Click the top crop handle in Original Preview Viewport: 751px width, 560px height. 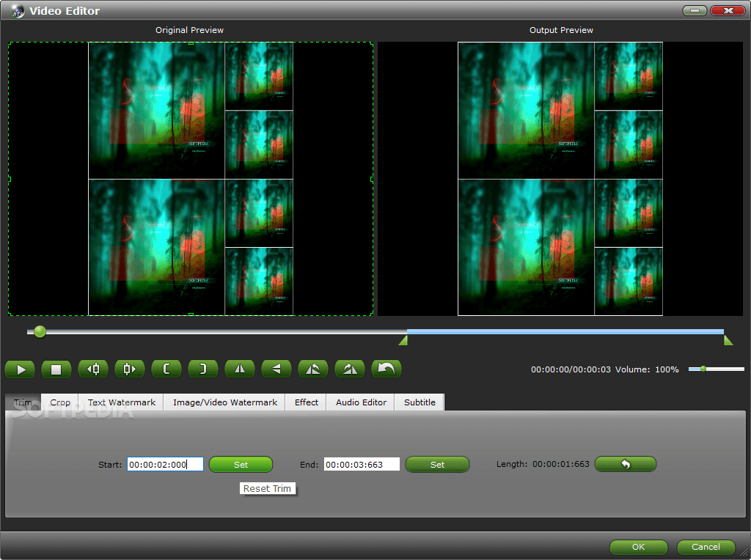click(191, 43)
